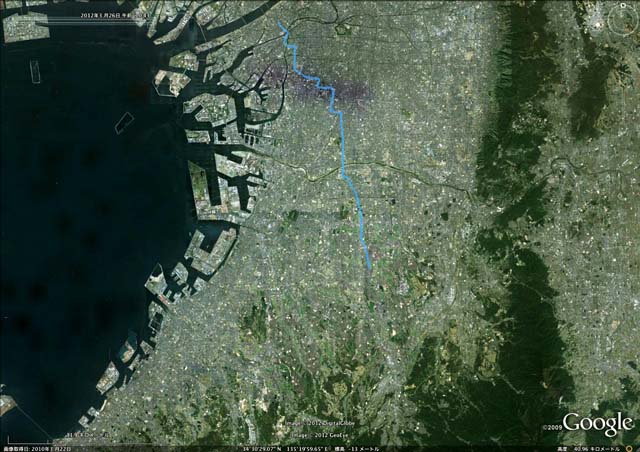Click the map scale bar
The height and width of the screenshot is (452, 640).
click(x=29, y=441)
